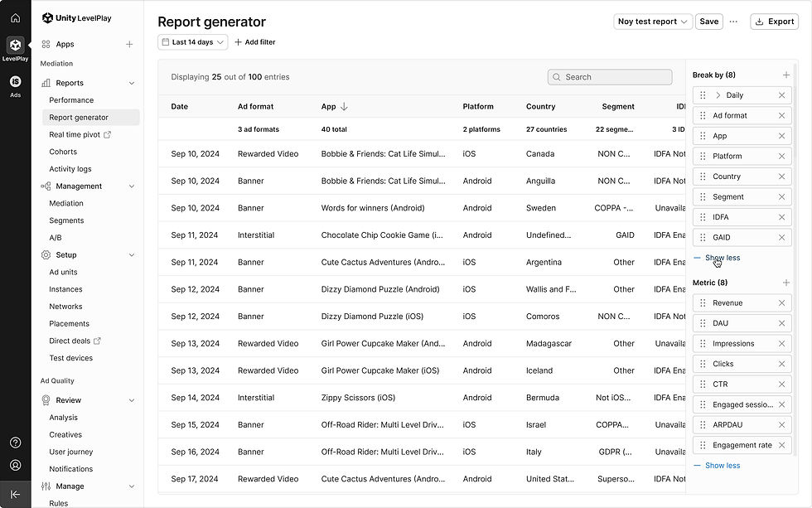
Task: Select the Words for winners (Android) cell
Action: point(373,208)
